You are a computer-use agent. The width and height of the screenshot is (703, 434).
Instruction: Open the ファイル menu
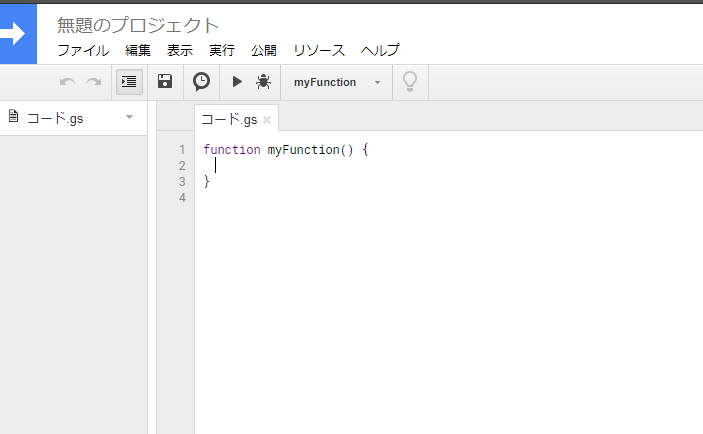(x=83, y=50)
